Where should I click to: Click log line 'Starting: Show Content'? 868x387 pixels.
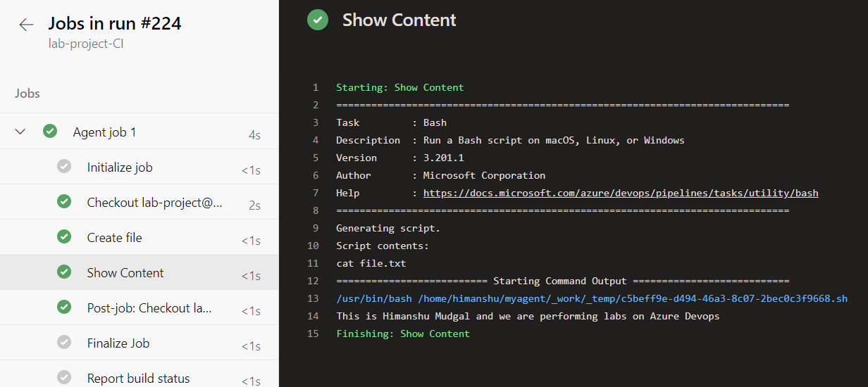[x=400, y=87]
